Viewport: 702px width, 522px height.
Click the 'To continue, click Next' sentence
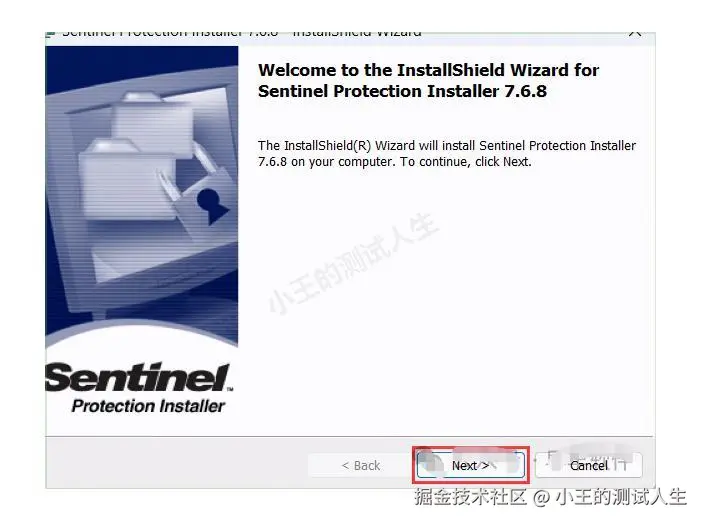[x=466, y=162]
